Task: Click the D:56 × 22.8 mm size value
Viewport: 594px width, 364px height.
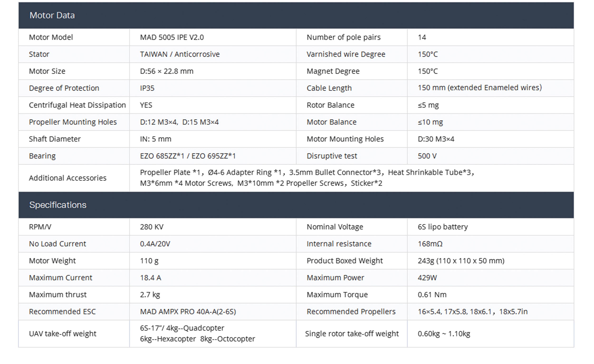Action: (x=167, y=71)
